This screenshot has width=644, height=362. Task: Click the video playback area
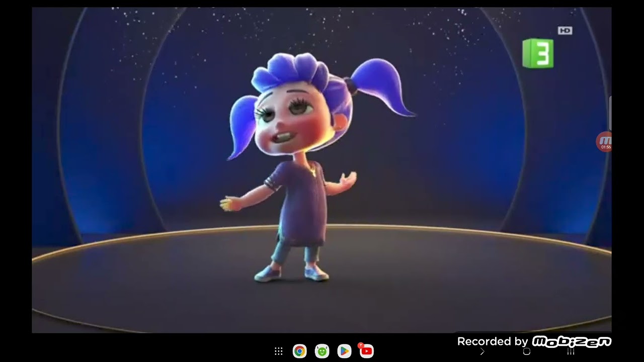pyautogui.click(x=321, y=170)
